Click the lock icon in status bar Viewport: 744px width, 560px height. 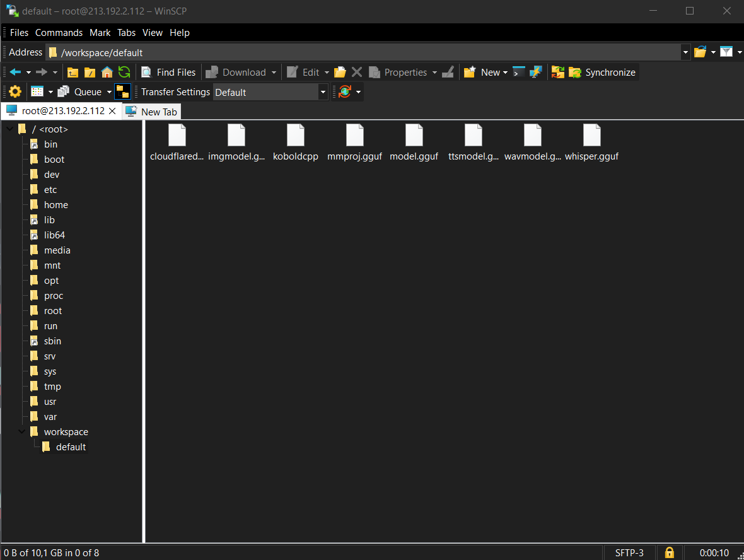tap(669, 552)
